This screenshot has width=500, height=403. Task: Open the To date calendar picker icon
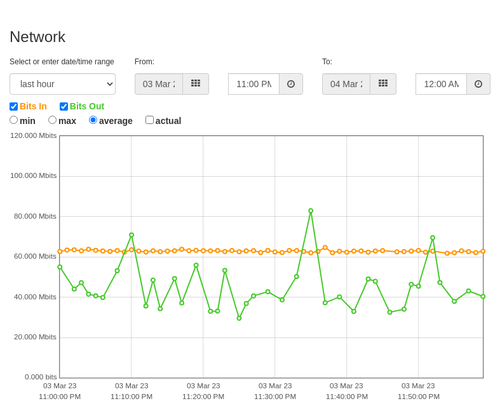383,84
